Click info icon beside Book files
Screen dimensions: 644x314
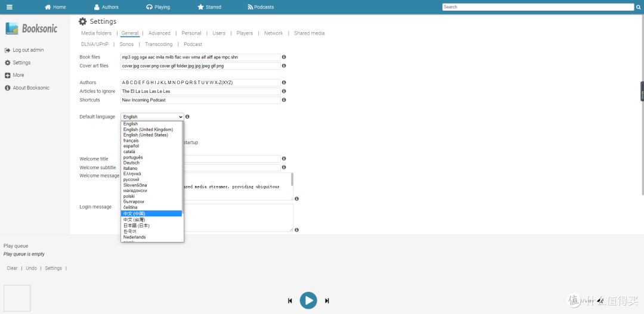click(284, 57)
